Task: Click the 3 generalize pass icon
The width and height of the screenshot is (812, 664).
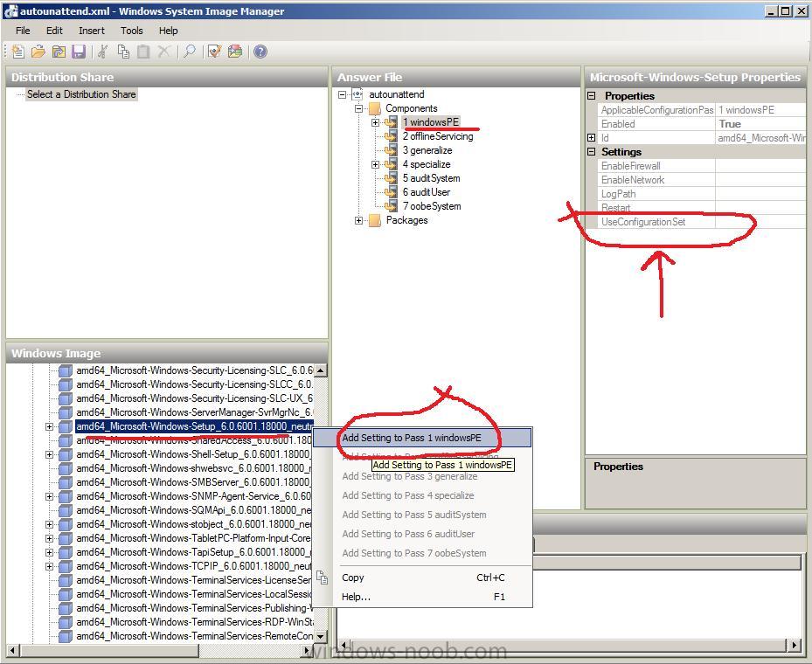Action: (x=391, y=150)
